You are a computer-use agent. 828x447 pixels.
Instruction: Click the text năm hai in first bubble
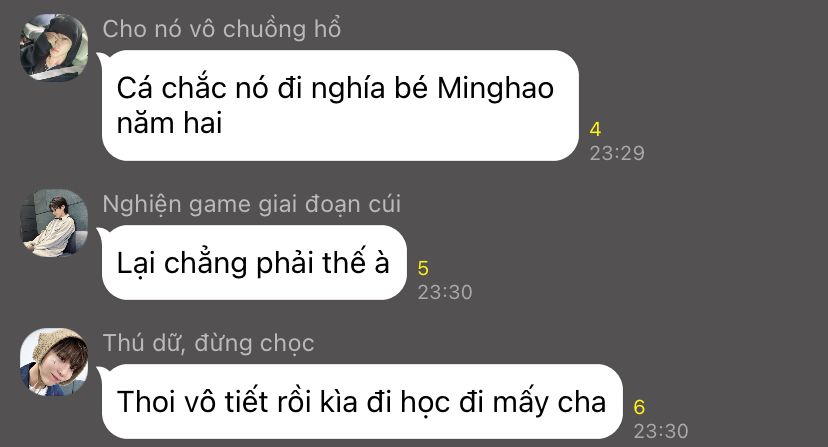(169, 124)
